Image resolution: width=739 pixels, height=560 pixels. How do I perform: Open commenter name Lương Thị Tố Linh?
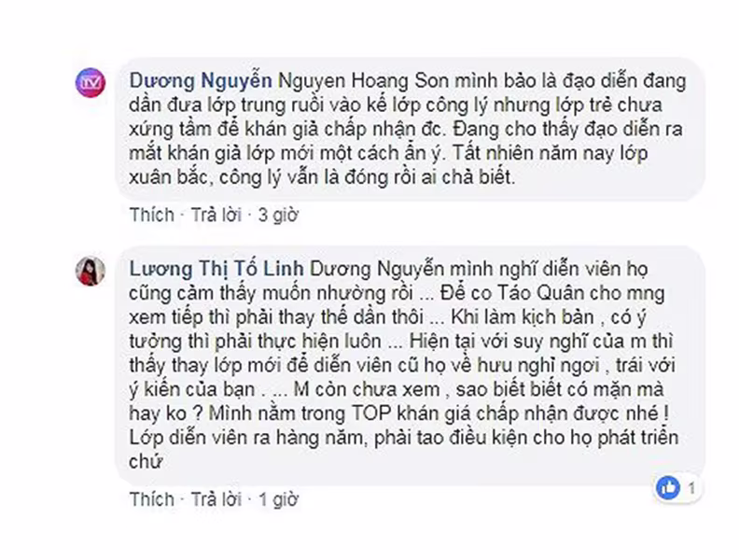[216, 269]
